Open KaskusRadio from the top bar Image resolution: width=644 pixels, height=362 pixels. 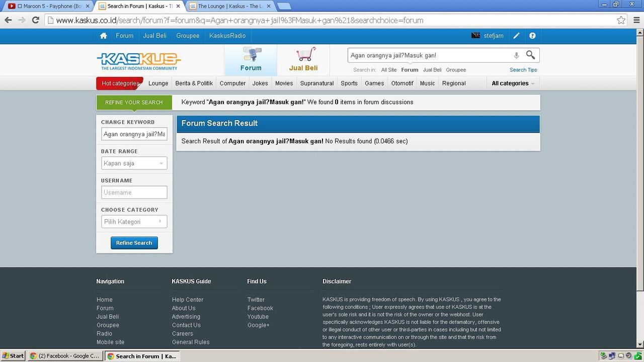pos(227,36)
